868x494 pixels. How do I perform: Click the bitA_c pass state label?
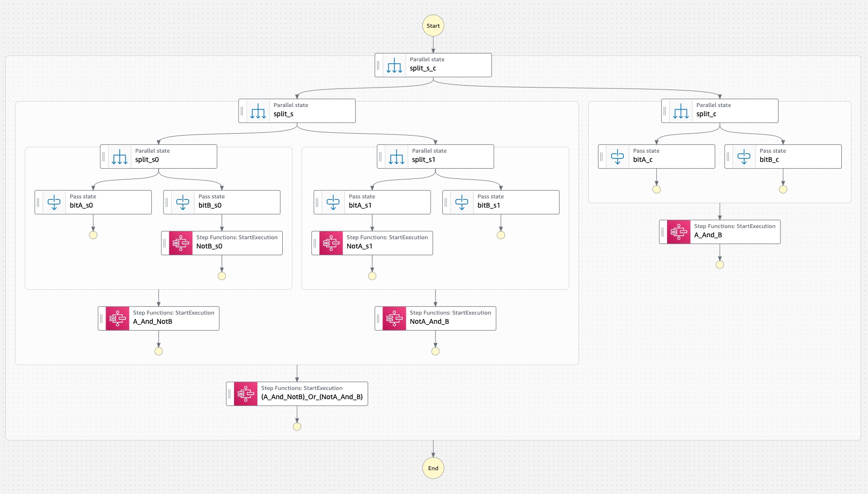(643, 160)
